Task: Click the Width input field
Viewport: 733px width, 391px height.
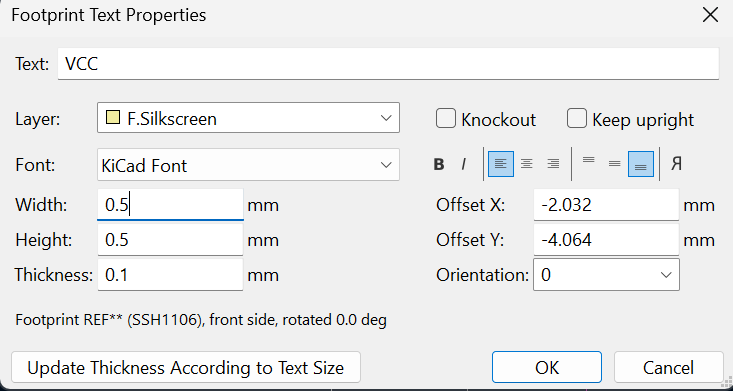Action: [x=171, y=205]
